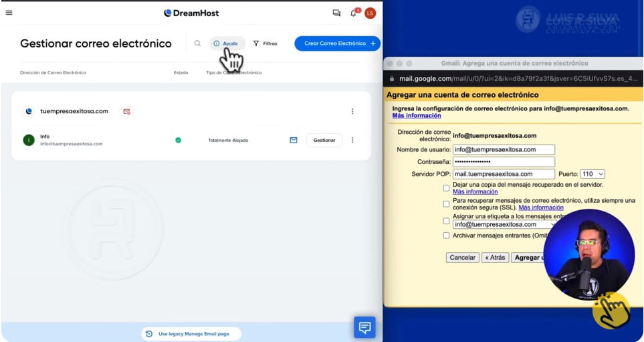
Task: Click the green active status checkmark
Action: [x=179, y=140]
